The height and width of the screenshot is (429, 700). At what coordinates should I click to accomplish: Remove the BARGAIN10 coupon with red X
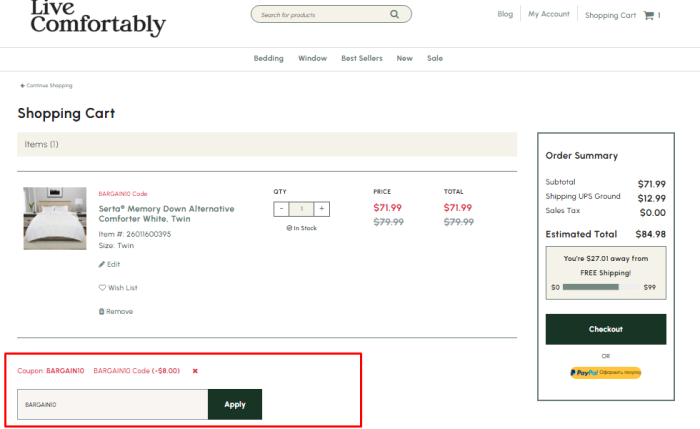[195, 371]
